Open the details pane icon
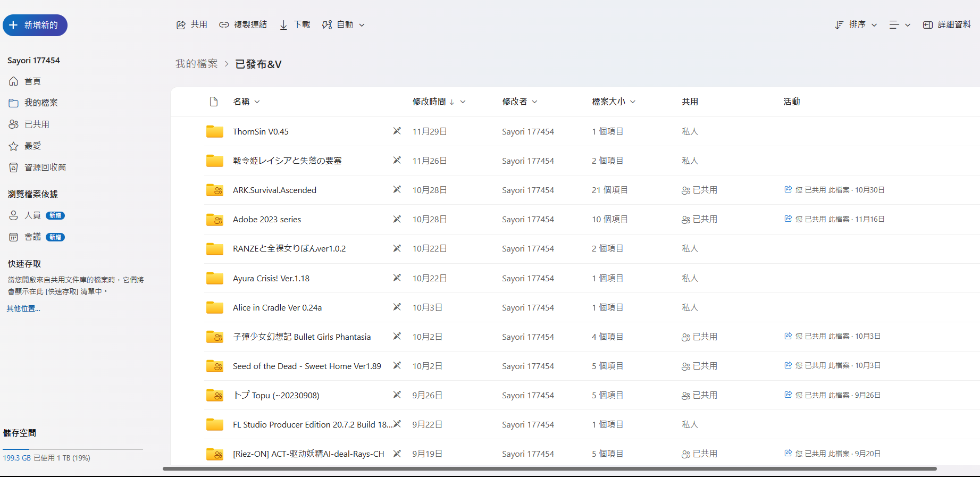The width and height of the screenshot is (980, 477). [x=927, y=25]
